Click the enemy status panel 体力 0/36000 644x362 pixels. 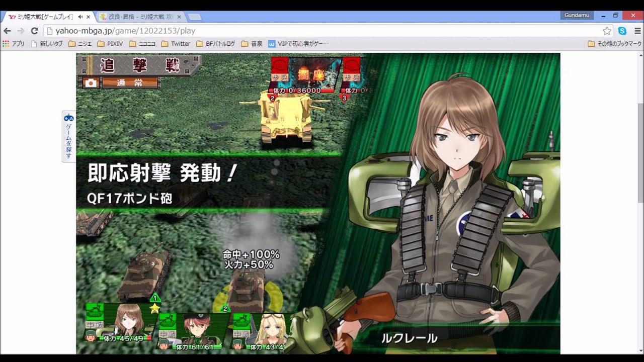pyautogui.click(x=304, y=75)
